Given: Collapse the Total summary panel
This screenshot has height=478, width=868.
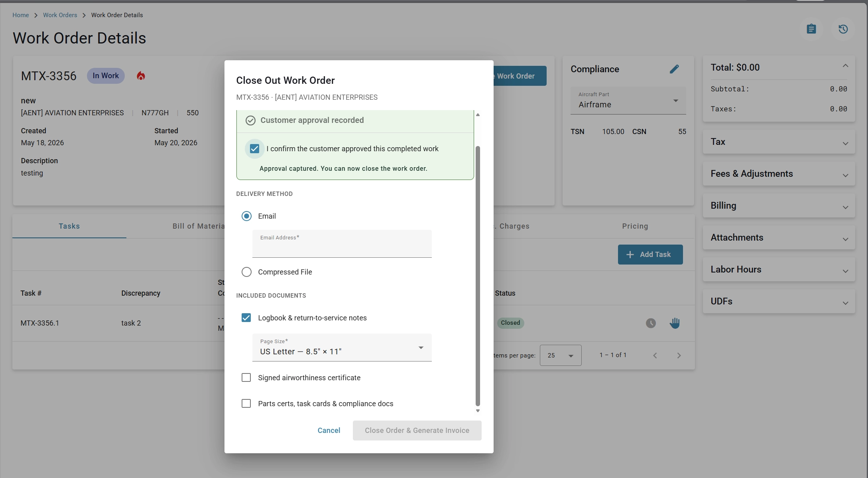Looking at the screenshot, I should [x=845, y=66].
